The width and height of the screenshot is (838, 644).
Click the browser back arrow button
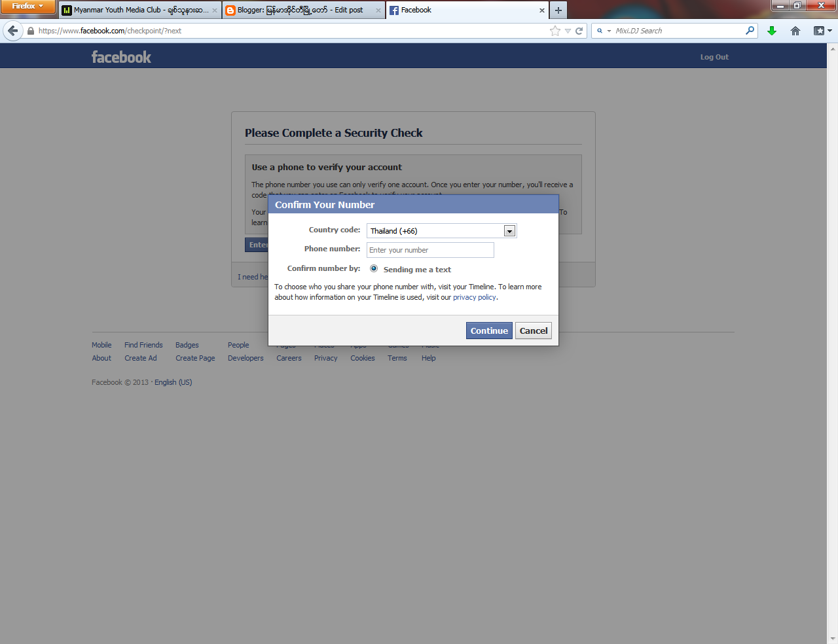tap(13, 31)
